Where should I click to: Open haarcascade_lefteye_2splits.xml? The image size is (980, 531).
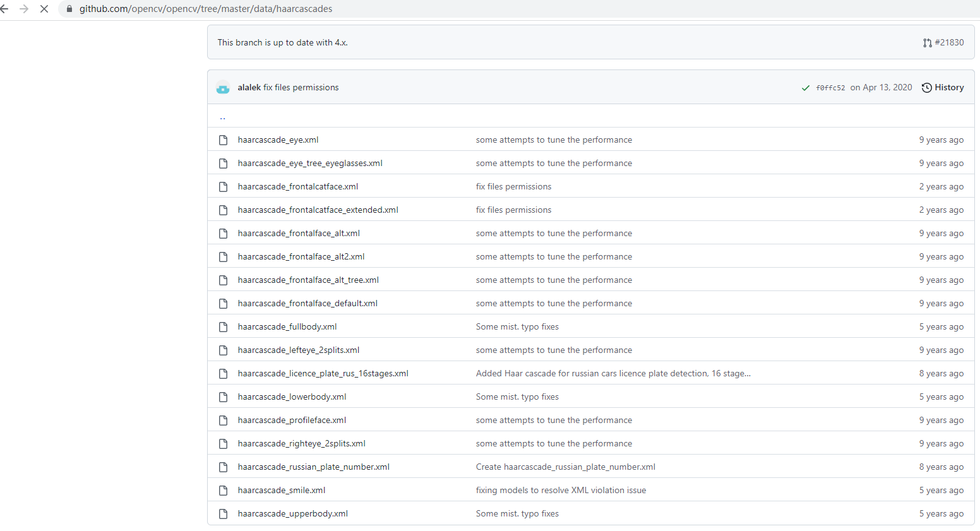coord(299,350)
